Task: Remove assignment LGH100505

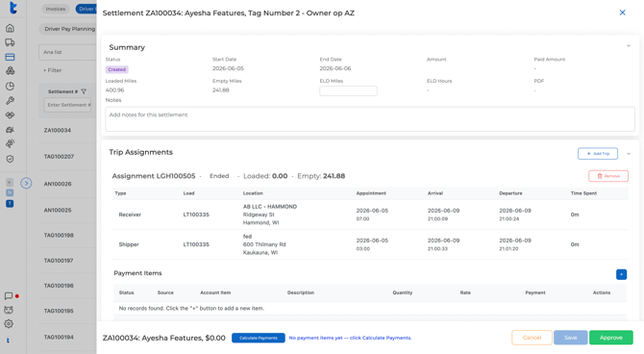Action: tap(608, 176)
